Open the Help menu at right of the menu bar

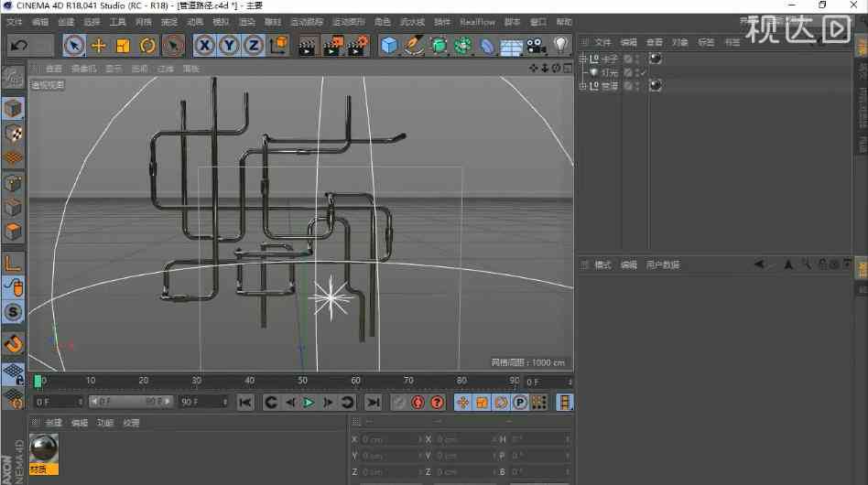[x=564, y=22]
